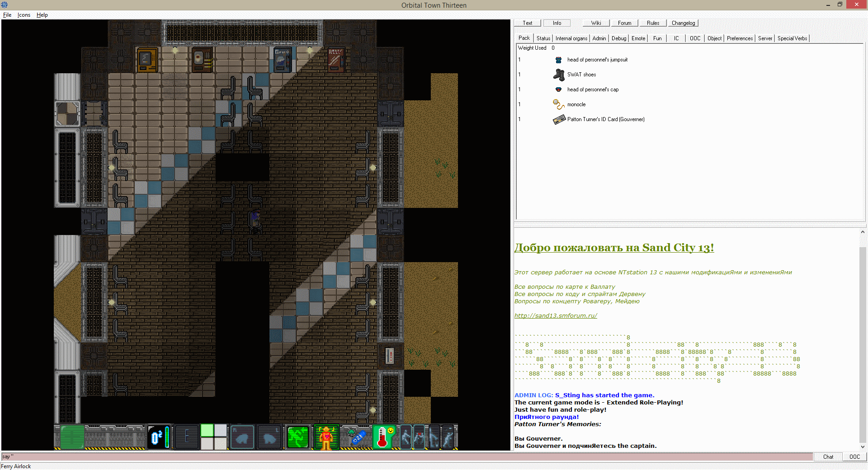Viewport: 868px width, 470px height.
Task: Open the Server tab
Action: coord(765,38)
